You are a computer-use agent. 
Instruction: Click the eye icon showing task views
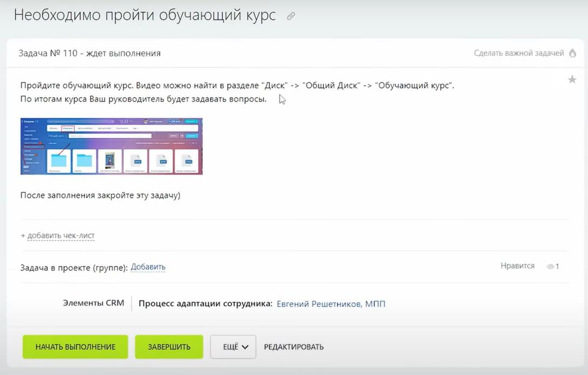(x=550, y=266)
